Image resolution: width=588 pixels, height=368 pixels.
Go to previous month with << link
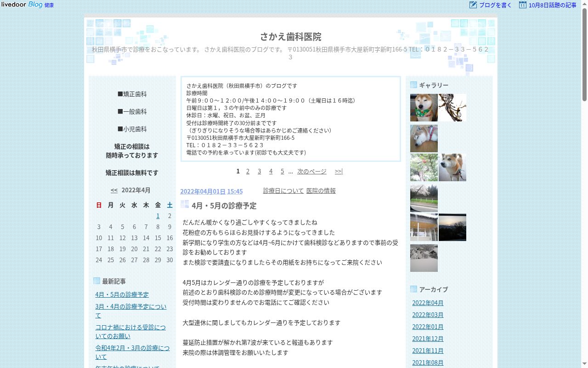114,190
